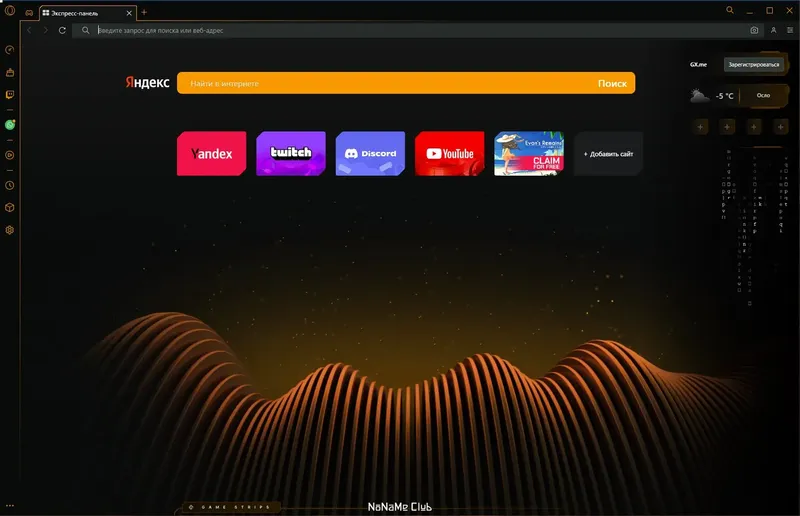Go back to the previous page
This screenshot has height=516, width=800.
(x=29, y=30)
